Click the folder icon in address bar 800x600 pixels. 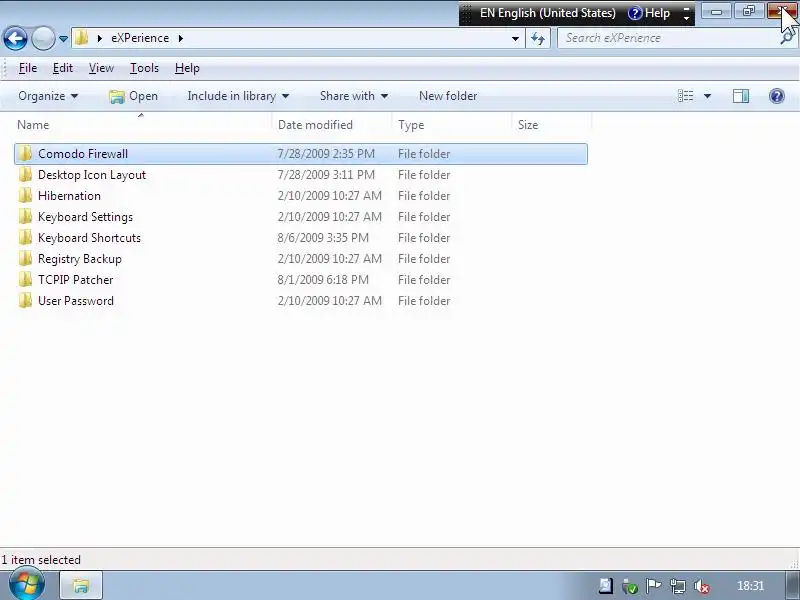pyautogui.click(x=82, y=38)
